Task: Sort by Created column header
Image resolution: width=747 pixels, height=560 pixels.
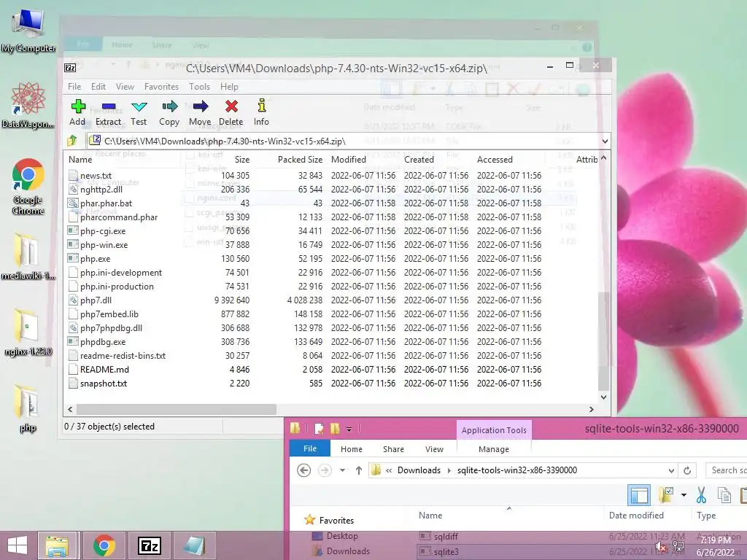Action: pos(419,160)
